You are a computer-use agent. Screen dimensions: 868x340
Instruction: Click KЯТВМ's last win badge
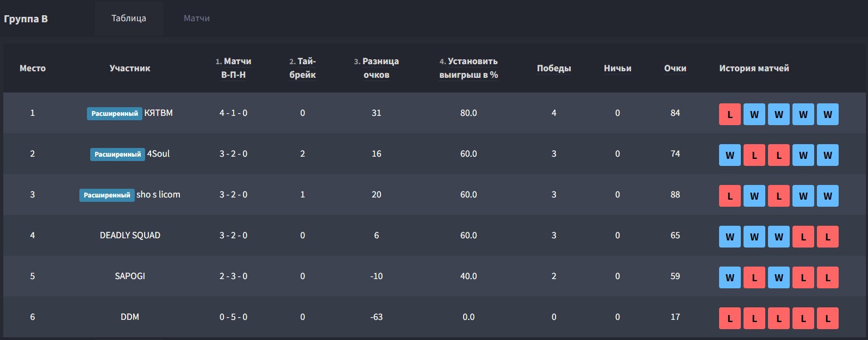click(828, 114)
